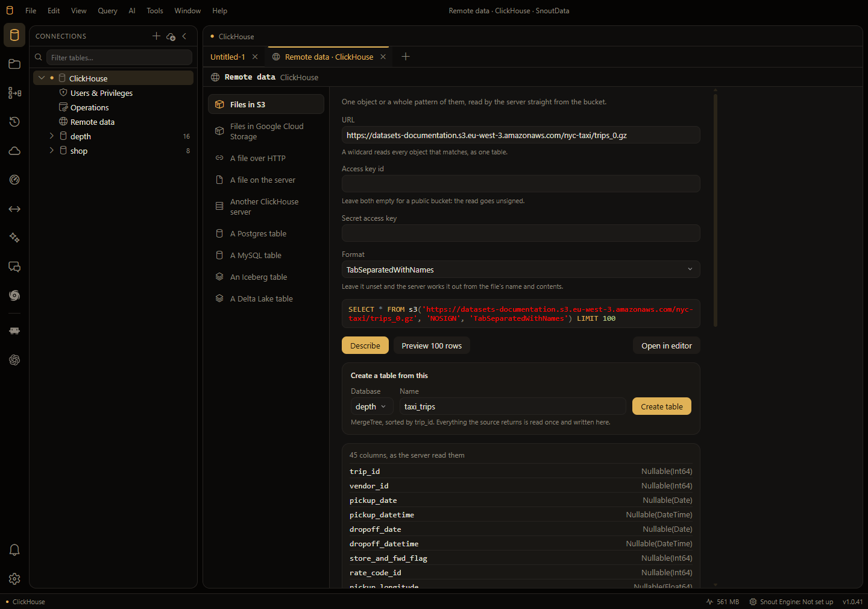This screenshot has height=609, width=868.
Task: Click the Create table button
Action: [662, 406]
